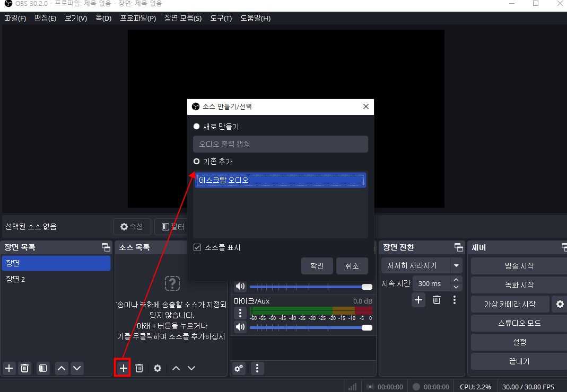567x392 pixels.
Task: Click the up arrow on the 지속 시간 stepper
Action: pos(456,280)
